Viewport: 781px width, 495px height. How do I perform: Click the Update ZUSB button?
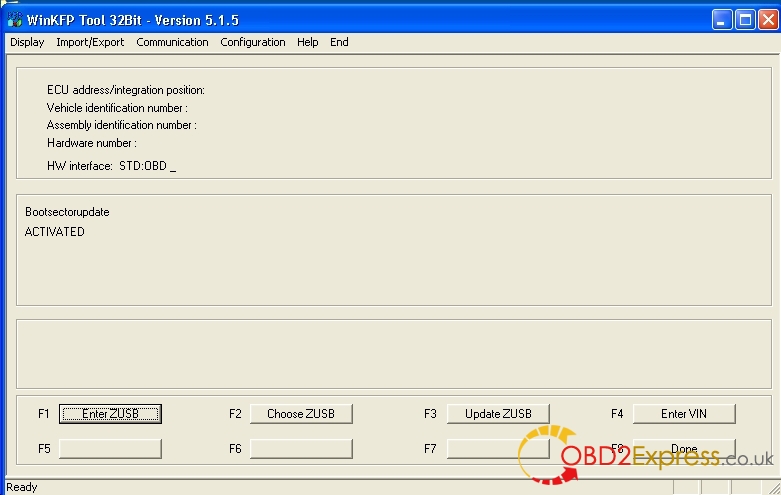point(497,414)
